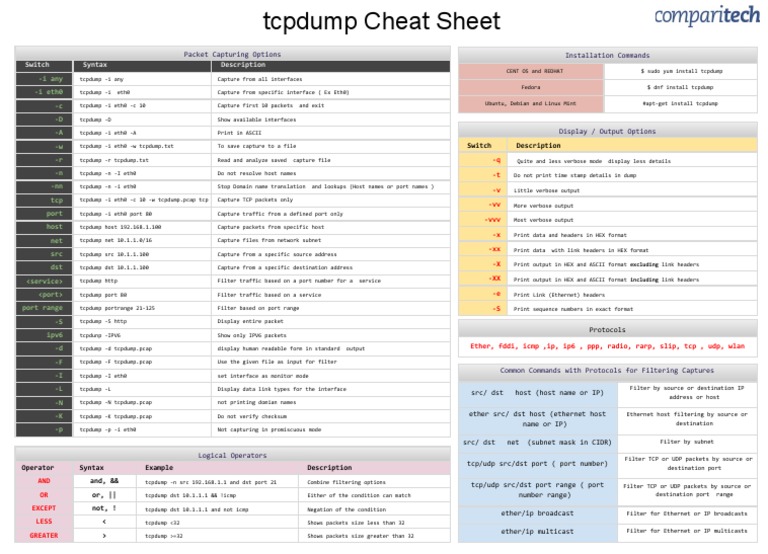Click the Display / Output Options header

click(x=607, y=131)
